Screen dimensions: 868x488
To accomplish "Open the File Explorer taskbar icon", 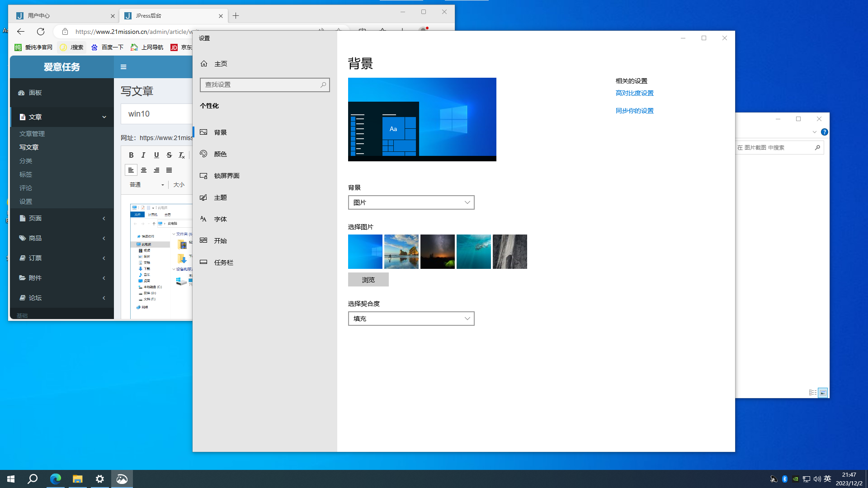I will (x=78, y=479).
